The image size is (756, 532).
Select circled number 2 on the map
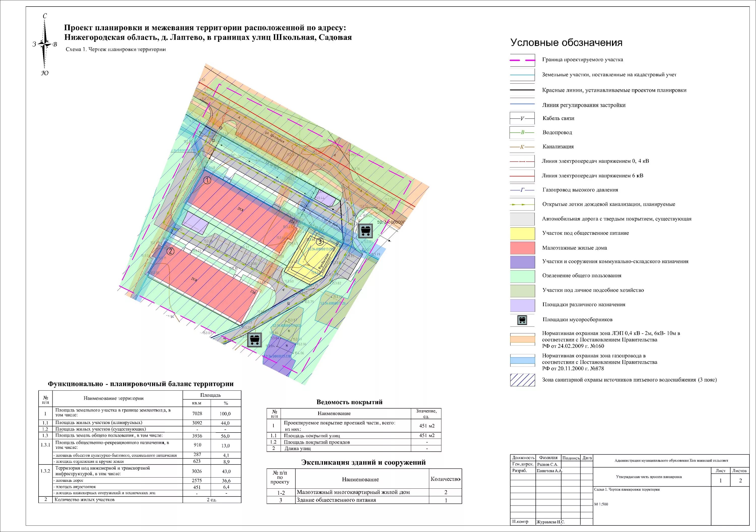(170, 251)
